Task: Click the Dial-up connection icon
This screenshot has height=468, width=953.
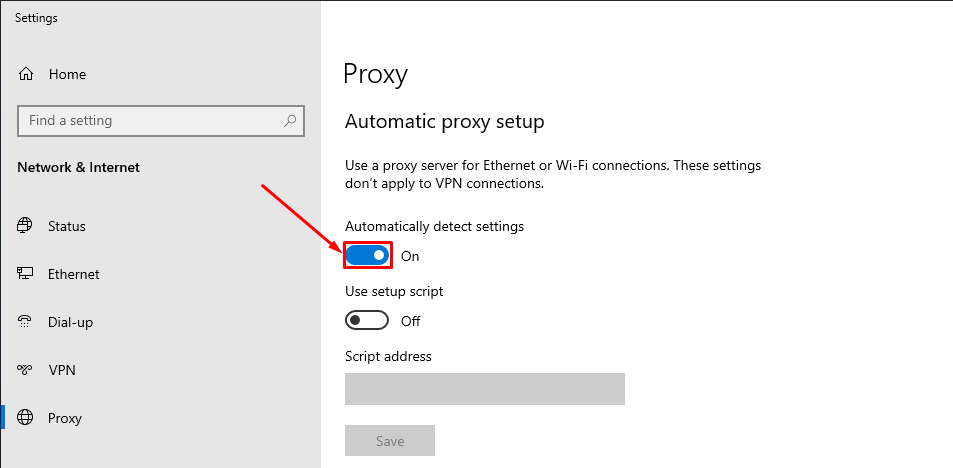Action: click(x=26, y=322)
